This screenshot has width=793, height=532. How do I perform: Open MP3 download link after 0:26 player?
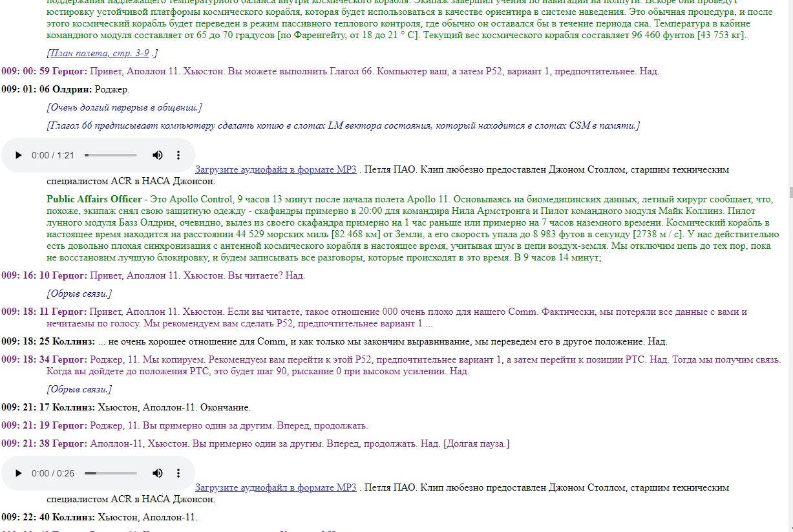point(276,487)
